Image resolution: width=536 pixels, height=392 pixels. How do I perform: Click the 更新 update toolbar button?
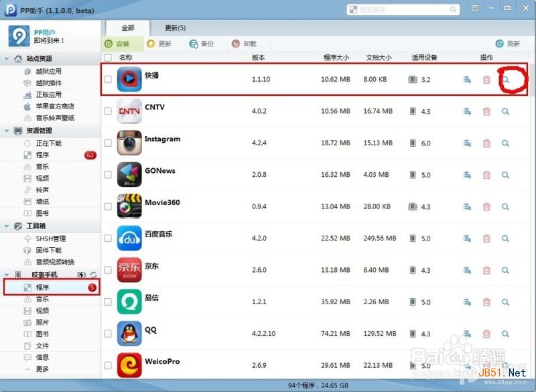(159, 44)
